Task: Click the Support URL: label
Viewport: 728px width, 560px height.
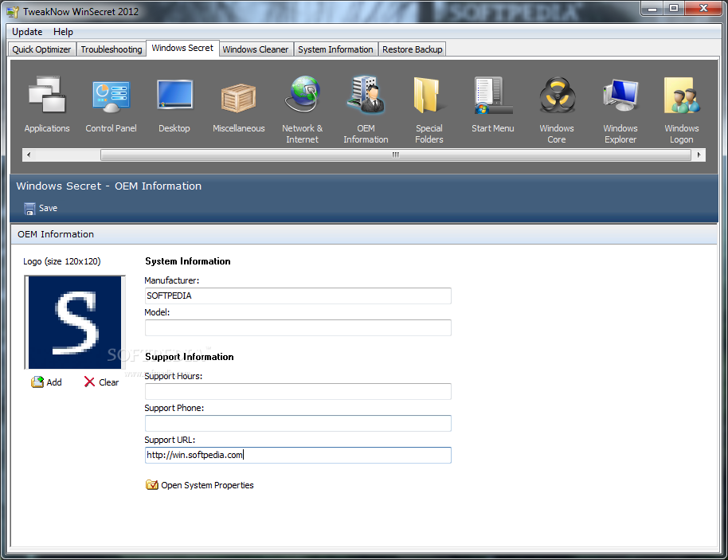Action: [x=170, y=440]
